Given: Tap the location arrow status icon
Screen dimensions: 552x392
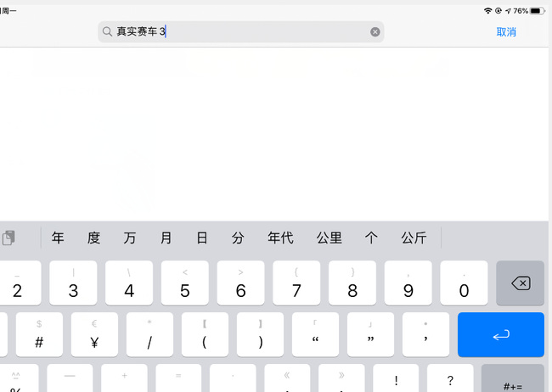Looking at the screenshot, I should tap(508, 11).
